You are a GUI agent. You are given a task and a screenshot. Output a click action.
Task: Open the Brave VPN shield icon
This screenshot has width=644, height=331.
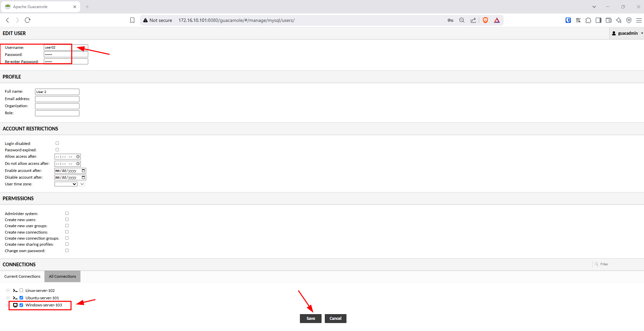tap(629, 20)
